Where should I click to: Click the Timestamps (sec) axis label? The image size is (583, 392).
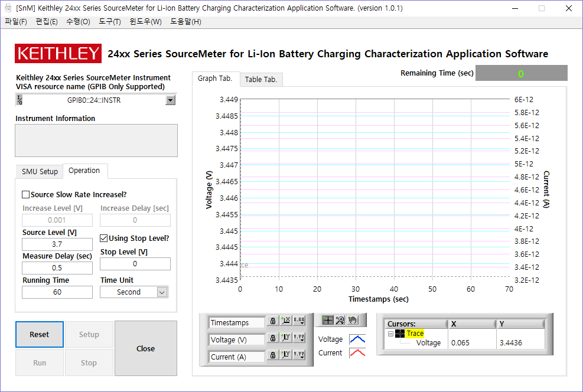379,299
